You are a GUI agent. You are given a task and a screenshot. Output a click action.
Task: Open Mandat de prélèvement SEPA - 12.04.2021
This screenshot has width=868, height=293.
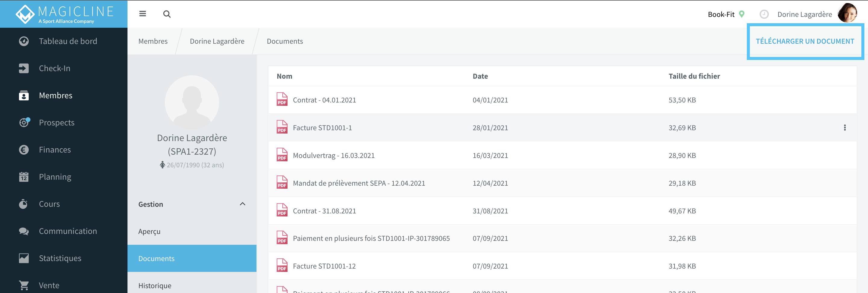pyautogui.click(x=359, y=183)
